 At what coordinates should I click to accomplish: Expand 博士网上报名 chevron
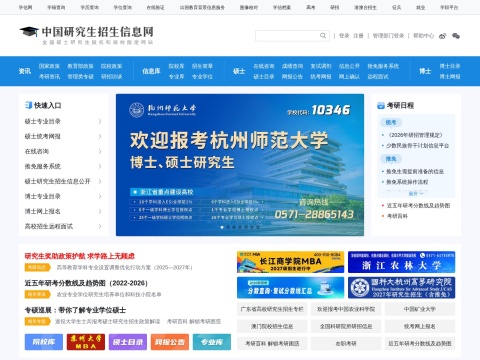tap(100, 211)
